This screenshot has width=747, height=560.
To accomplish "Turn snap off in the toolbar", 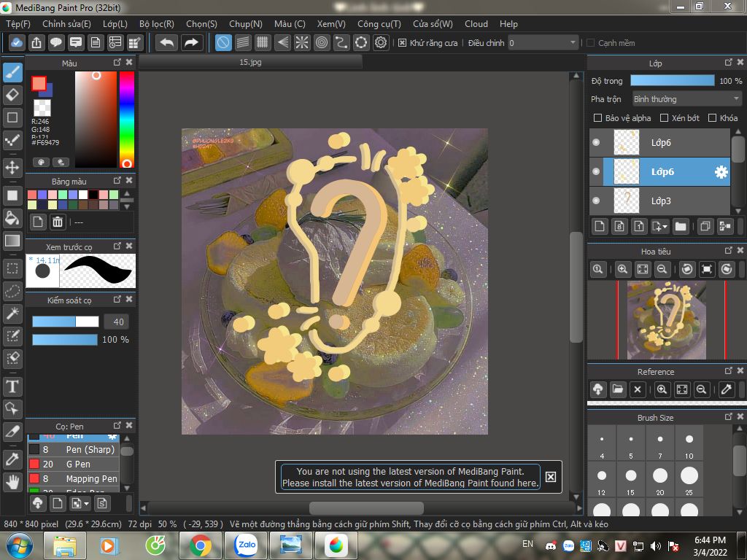I will point(223,43).
